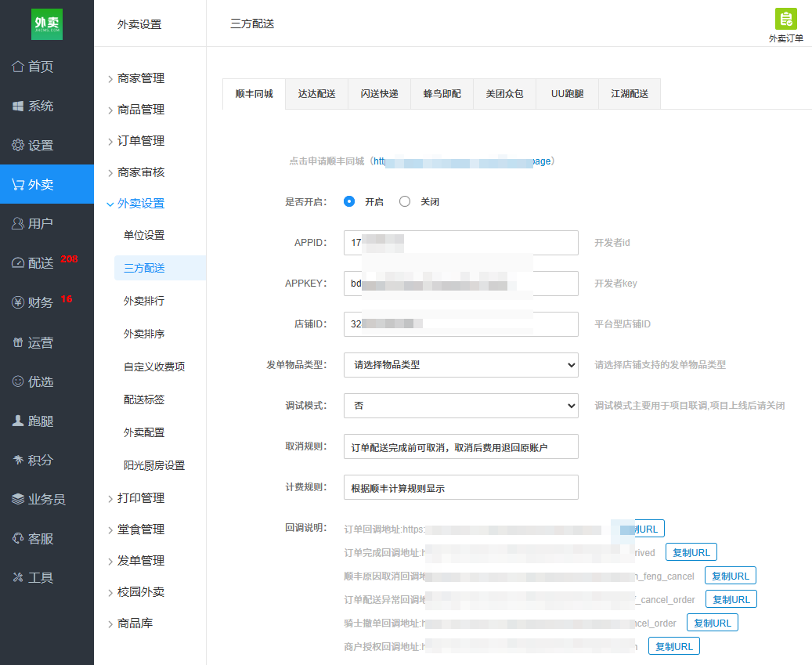The height and width of the screenshot is (665, 812).
Task: Select the 关闭 radio button
Action: tap(405, 201)
